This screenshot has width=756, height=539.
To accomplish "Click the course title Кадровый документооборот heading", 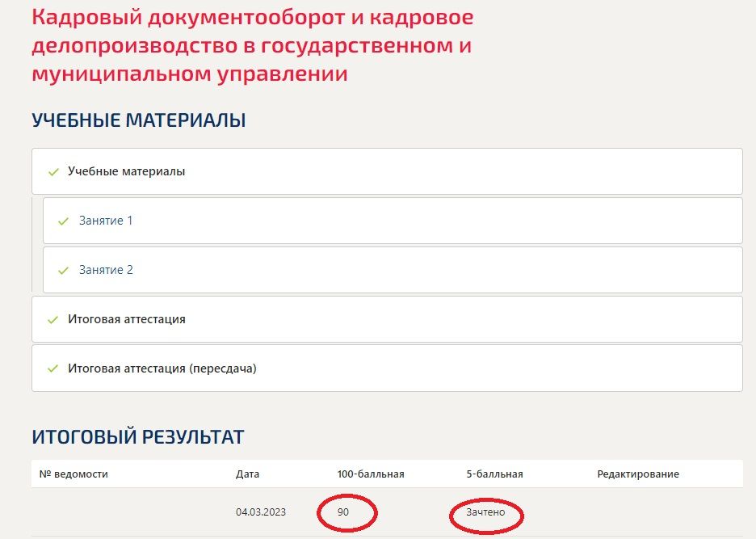I will tap(253, 45).
